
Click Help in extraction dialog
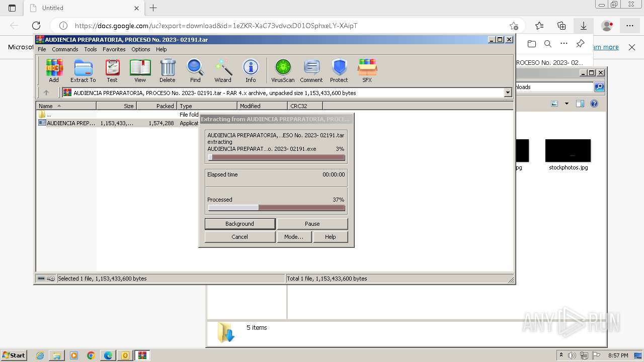331,237
